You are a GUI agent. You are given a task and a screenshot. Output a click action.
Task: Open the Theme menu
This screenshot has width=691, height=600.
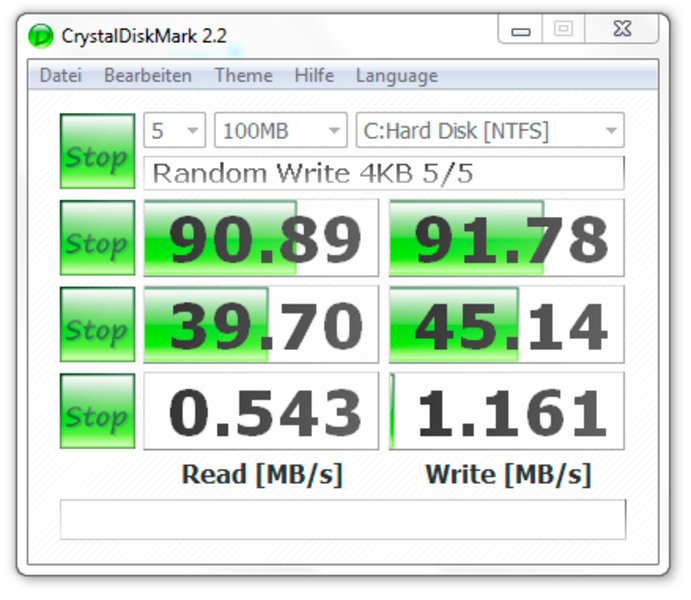click(x=243, y=75)
